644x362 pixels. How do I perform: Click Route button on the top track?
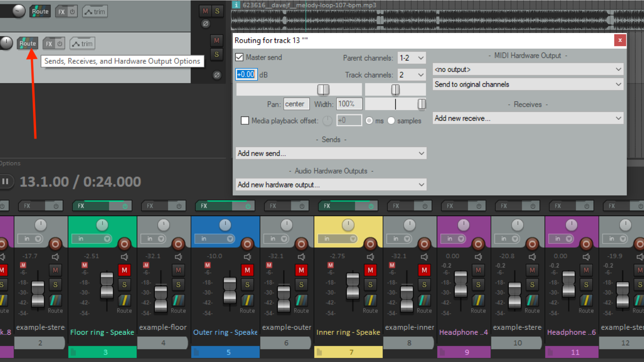pos(40,12)
